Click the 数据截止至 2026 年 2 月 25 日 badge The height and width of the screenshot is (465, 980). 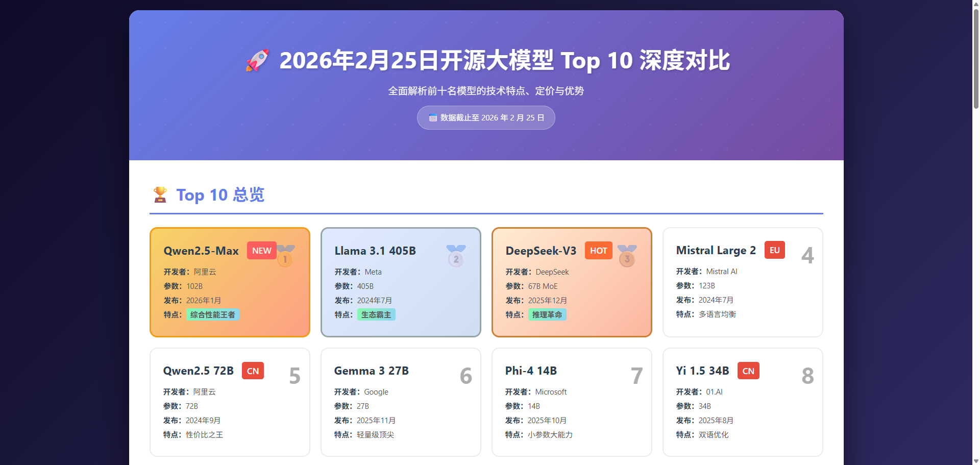coord(486,118)
